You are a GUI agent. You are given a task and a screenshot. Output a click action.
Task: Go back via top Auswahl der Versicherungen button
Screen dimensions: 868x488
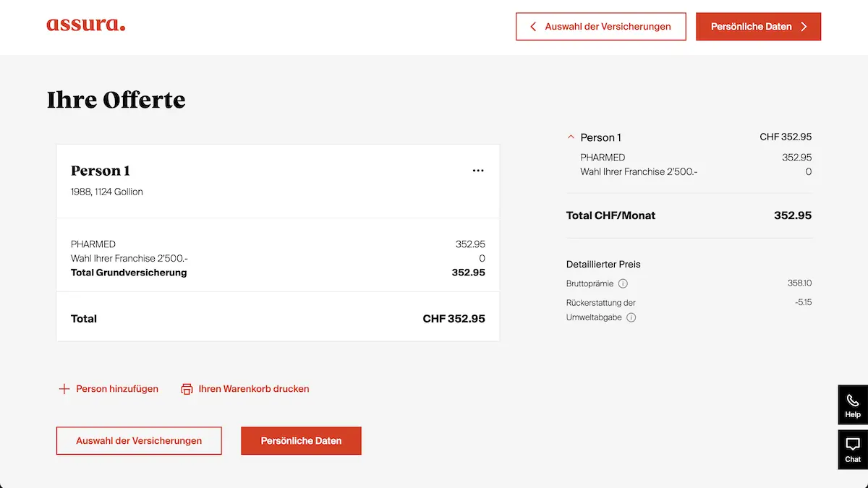click(x=600, y=27)
